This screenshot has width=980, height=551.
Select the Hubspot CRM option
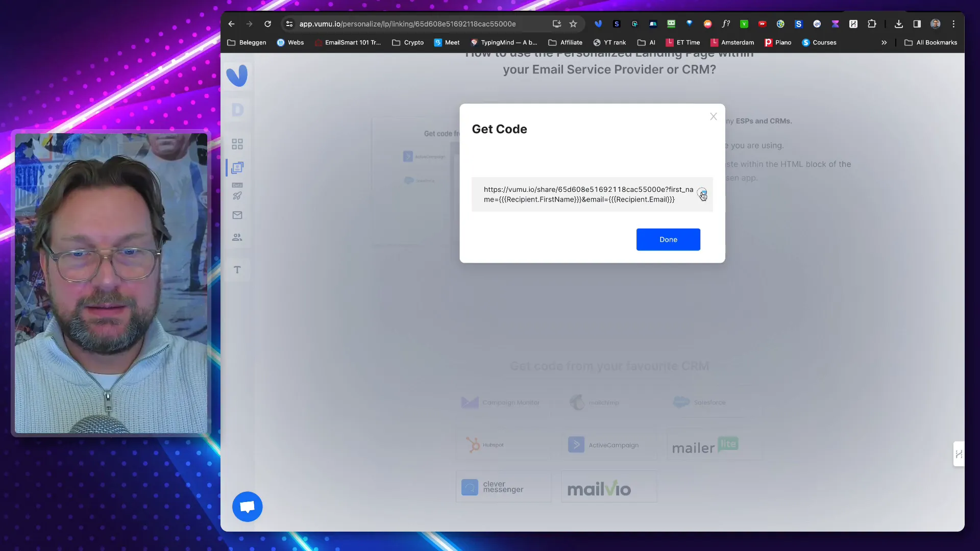[503, 445]
